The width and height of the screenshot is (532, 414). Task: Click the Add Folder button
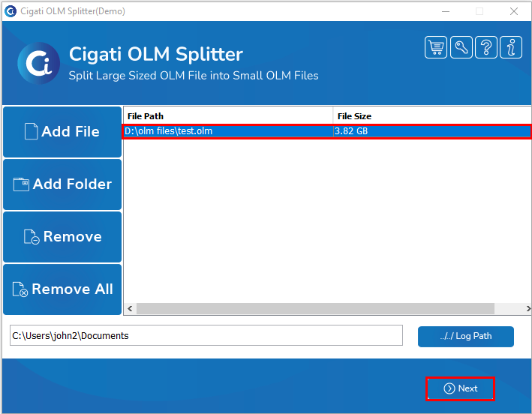pyautogui.click(x=62, y=184)
